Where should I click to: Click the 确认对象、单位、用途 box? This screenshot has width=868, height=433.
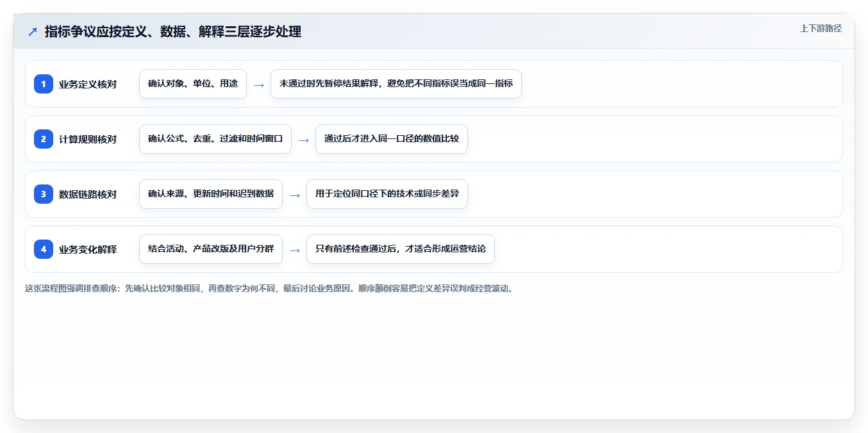(x=193, y=84)
